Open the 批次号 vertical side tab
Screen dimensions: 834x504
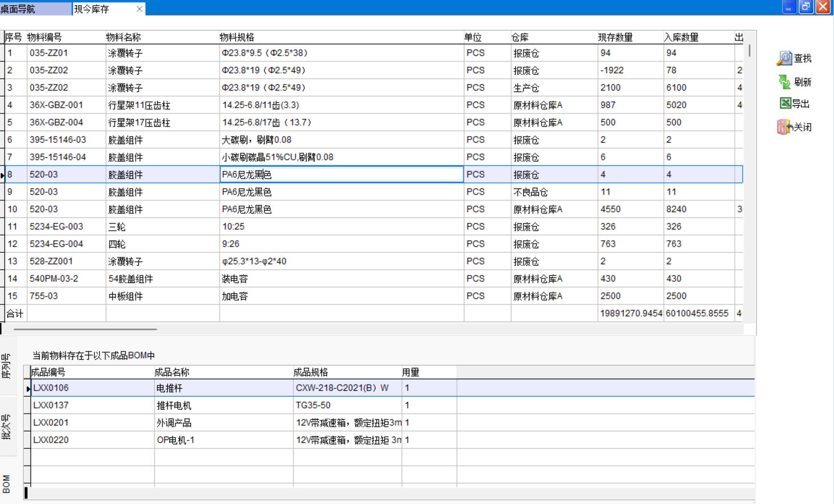point(7,426)
